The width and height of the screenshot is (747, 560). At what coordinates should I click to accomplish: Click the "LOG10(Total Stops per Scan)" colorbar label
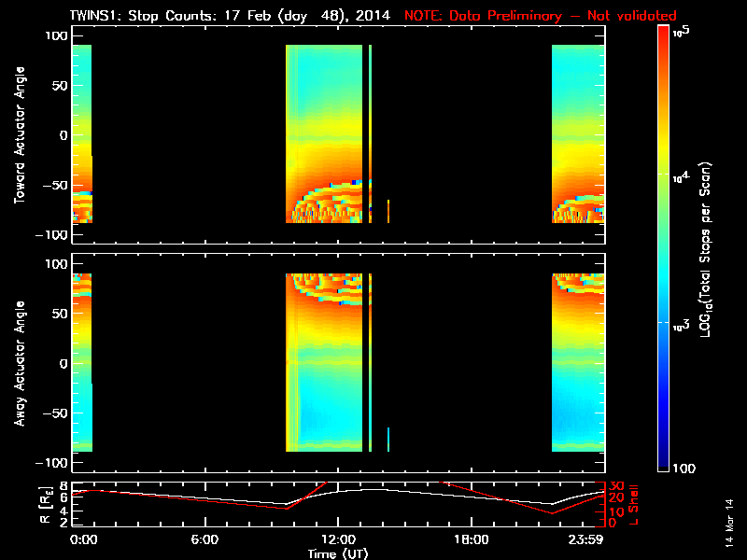tap(705, 249)
